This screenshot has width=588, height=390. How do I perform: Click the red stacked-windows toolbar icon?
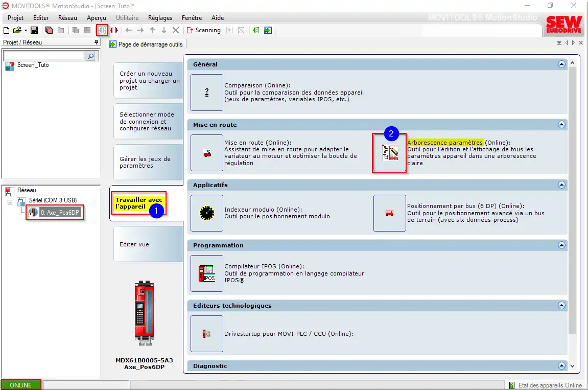[49, 30]
